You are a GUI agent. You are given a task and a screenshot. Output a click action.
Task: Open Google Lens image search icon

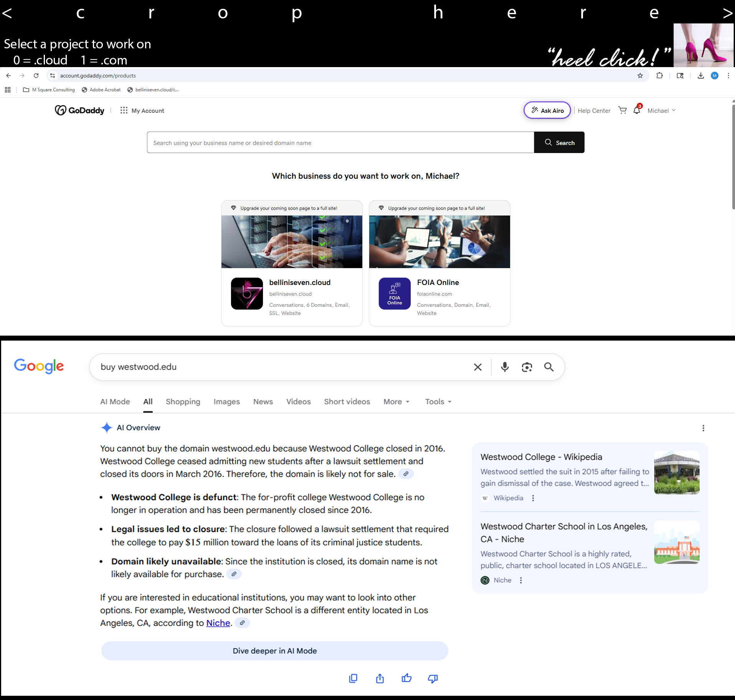click(527, 367)
